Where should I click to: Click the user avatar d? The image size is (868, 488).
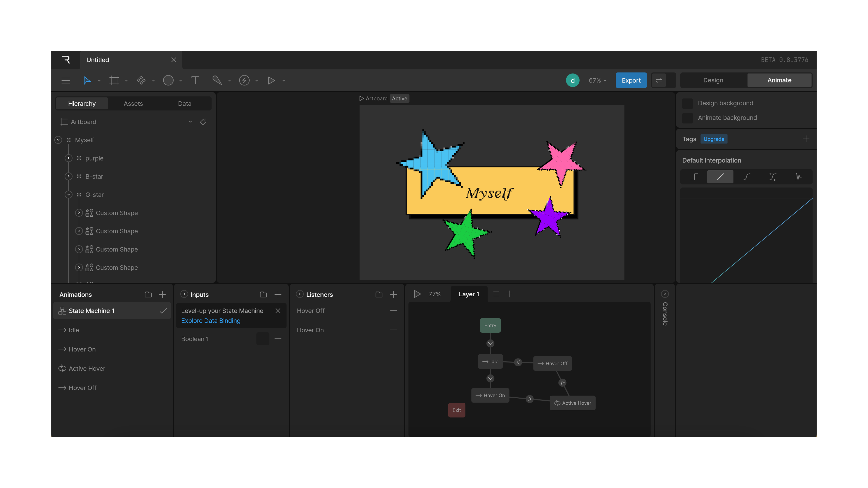point(573,80)
